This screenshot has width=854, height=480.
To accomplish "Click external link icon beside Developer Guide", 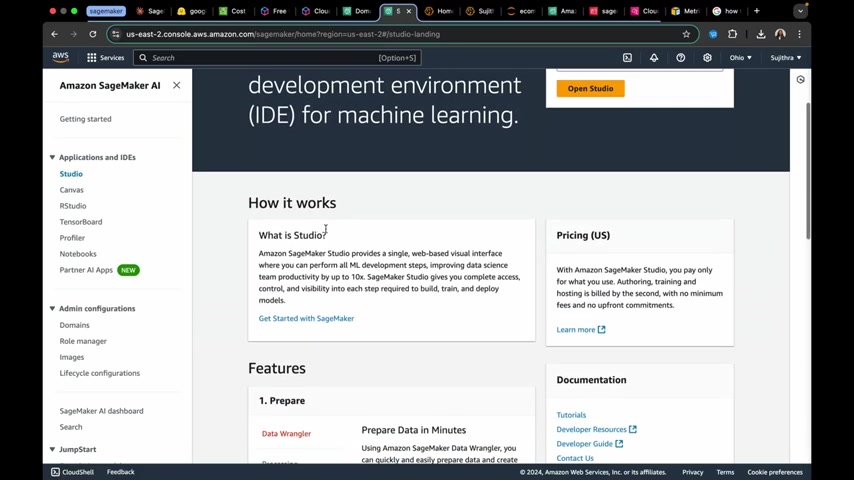I will click(x=619, y=443).
